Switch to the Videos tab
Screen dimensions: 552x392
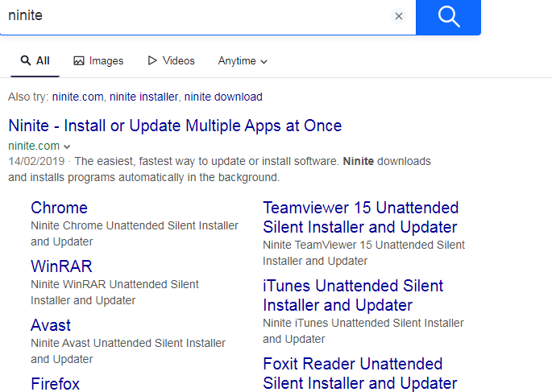[171, 60]
